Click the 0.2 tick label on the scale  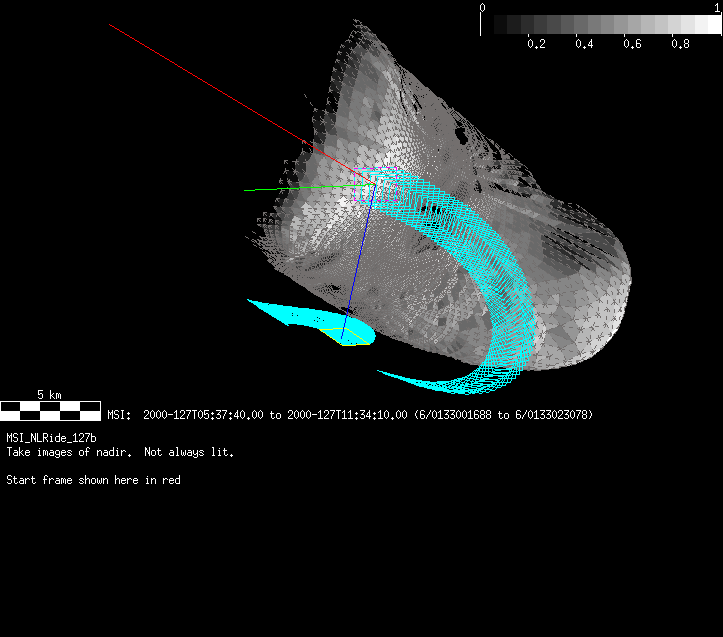point(536,44)
